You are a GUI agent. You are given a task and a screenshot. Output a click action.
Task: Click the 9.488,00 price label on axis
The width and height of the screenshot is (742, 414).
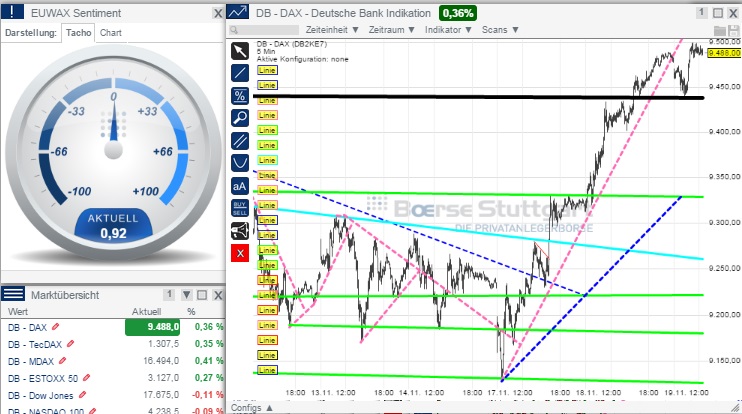click(x=724, y=53)
